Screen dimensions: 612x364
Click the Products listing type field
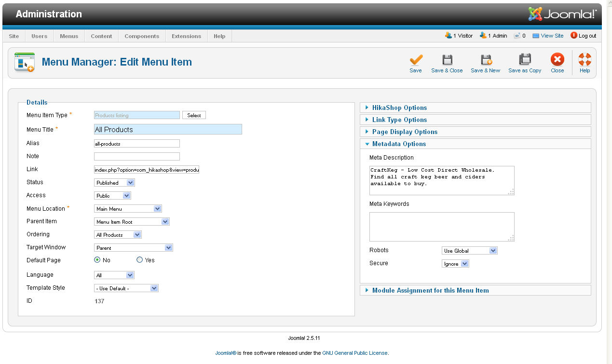coord(137,115)
